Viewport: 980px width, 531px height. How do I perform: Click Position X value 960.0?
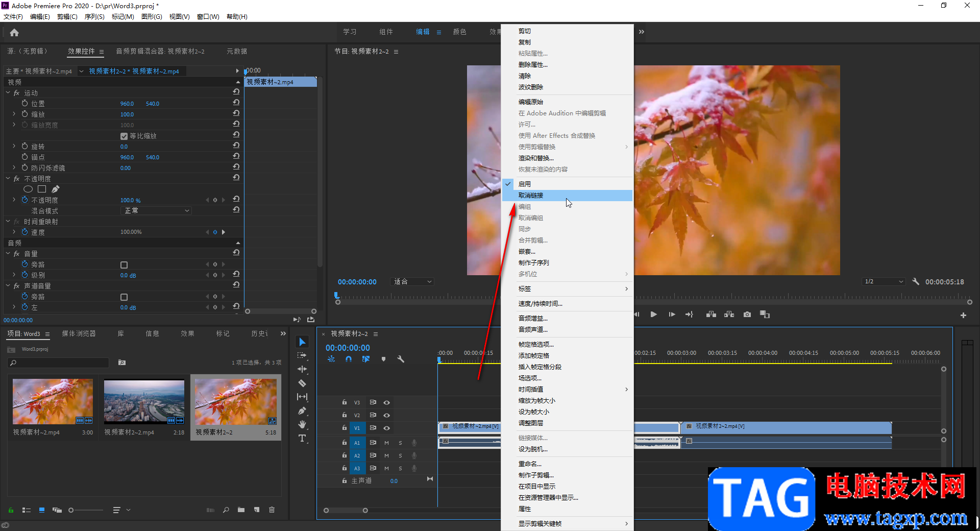(127, 104)
